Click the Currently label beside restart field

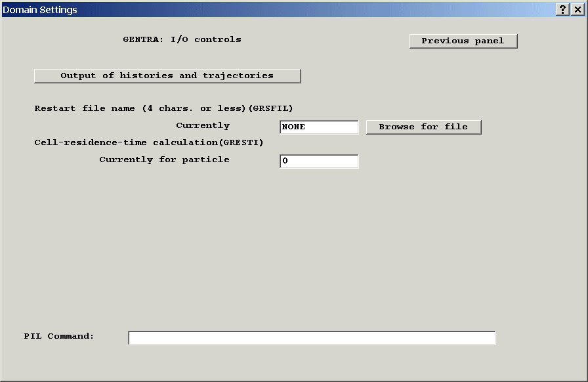[203, 125]
